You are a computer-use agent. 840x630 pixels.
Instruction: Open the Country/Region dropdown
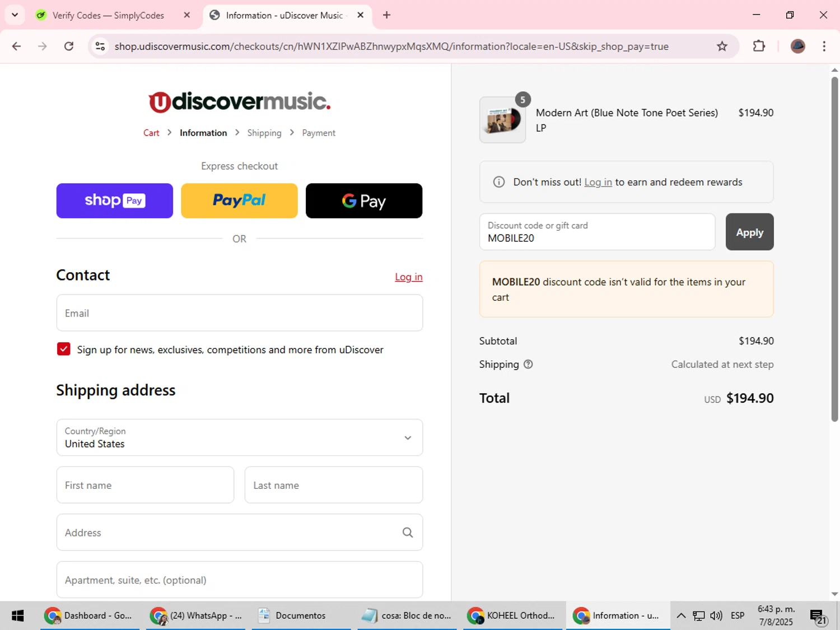240,437
